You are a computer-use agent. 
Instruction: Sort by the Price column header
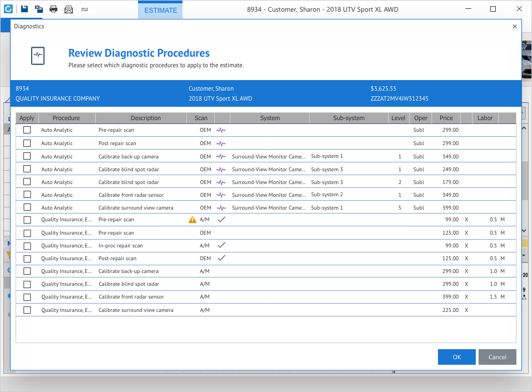[446, 118]
